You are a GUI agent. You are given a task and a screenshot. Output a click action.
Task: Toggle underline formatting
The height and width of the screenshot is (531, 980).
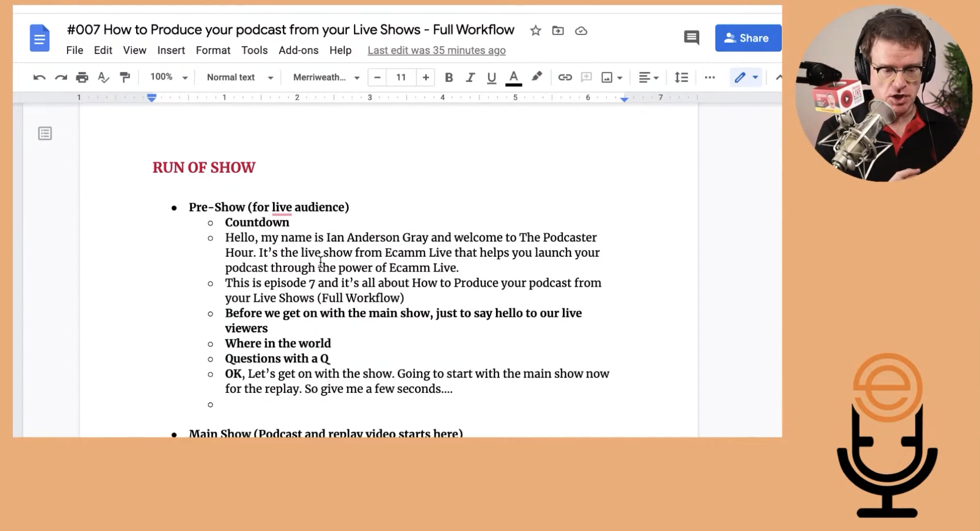491,77
